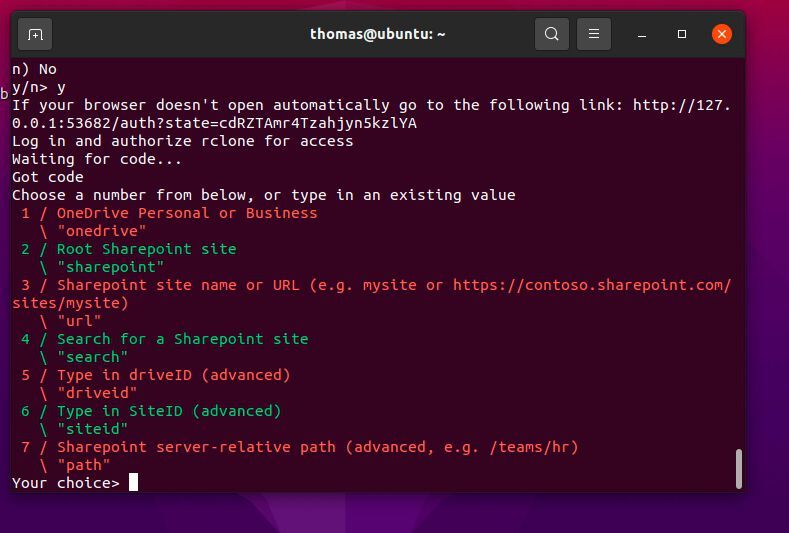The height and width of the screenshot is (533, 789).
Task: Open the terminal hamburger menu
Action: (593, 34)
